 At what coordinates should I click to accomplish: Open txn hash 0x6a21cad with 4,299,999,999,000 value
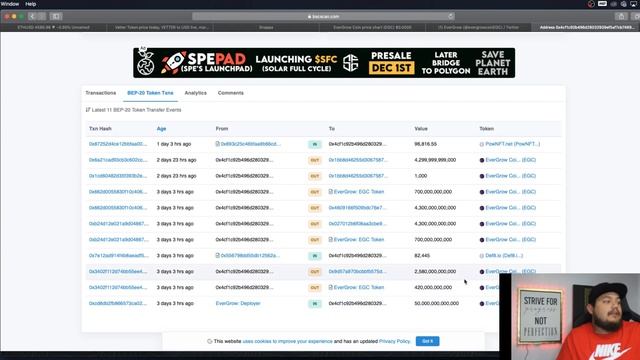coord(118,160)
